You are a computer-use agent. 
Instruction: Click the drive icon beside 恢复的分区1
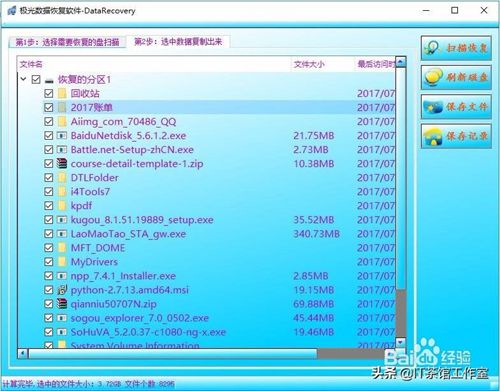coord(49,80)
